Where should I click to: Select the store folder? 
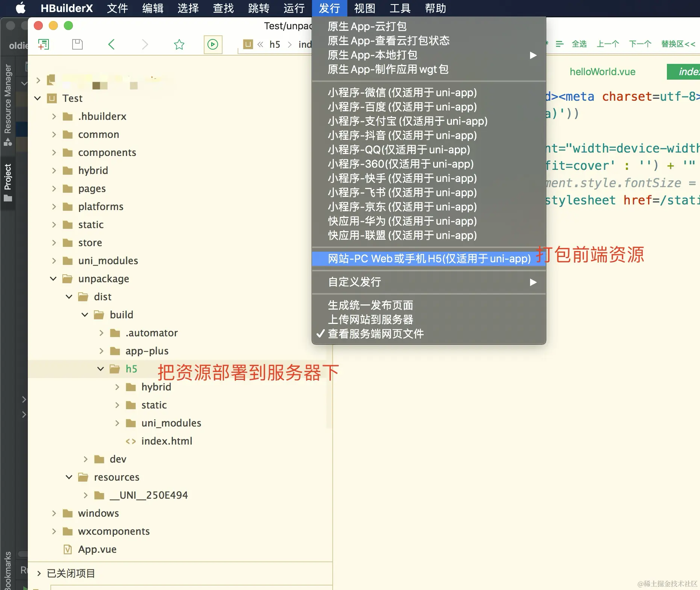(90, 243)
